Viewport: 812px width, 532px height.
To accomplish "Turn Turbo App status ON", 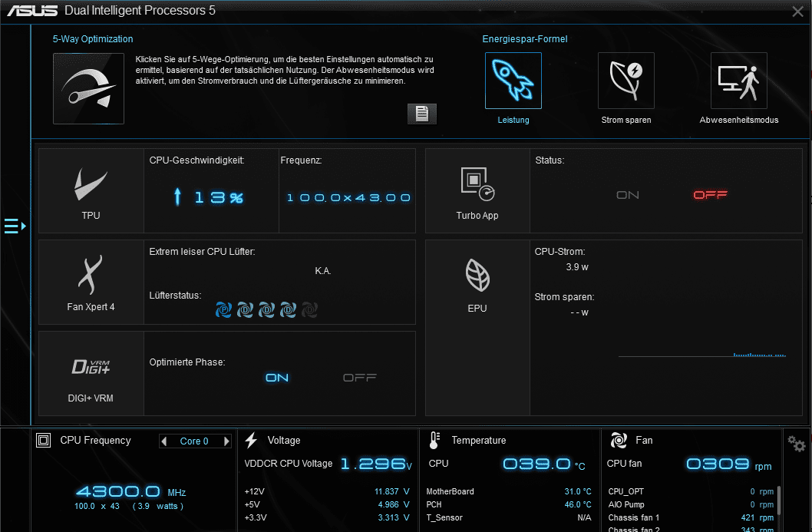I will point(628,195).
